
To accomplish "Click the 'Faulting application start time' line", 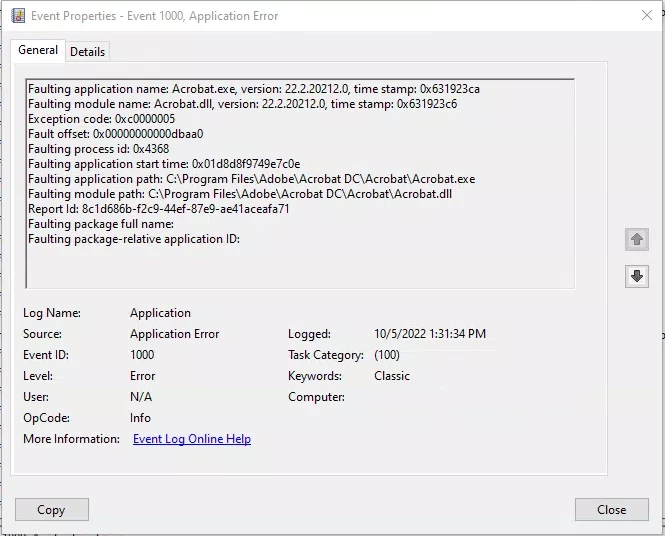I will coord(164,164).
